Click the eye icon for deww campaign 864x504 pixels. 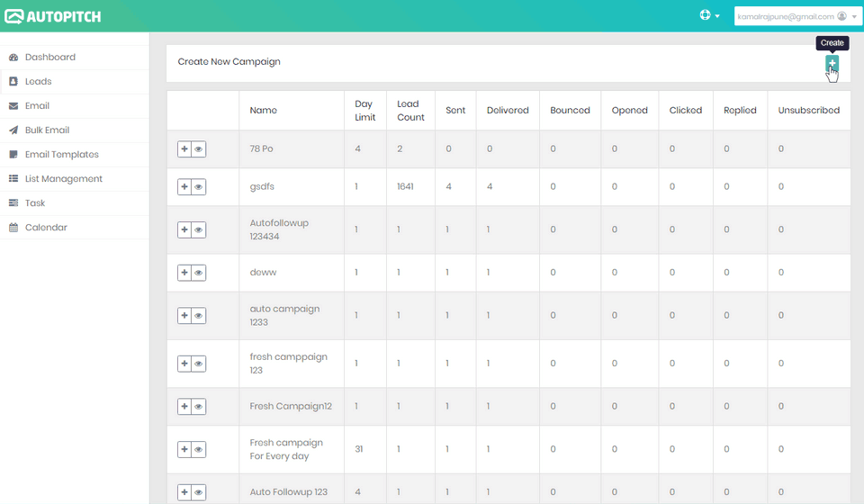click(x=198, y=273)
